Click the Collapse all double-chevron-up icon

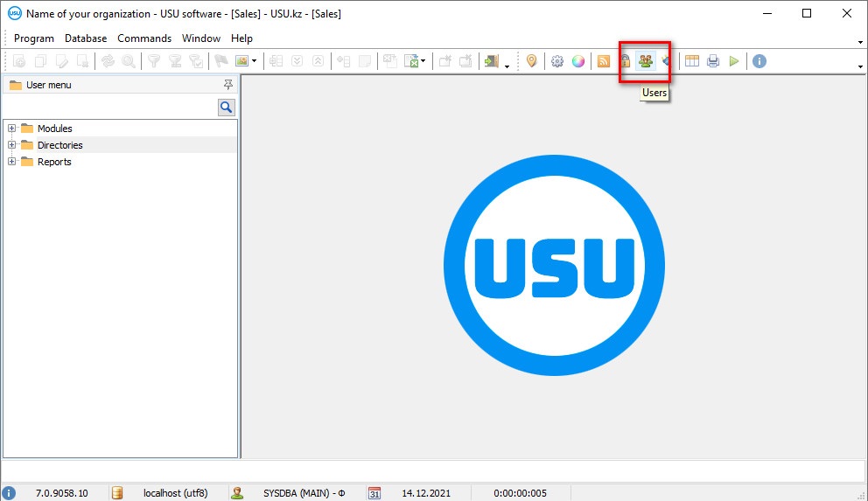pos(318,61)
